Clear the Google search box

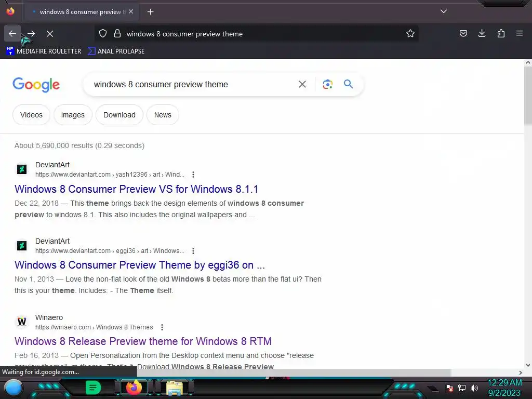click(x=302, y=84)
